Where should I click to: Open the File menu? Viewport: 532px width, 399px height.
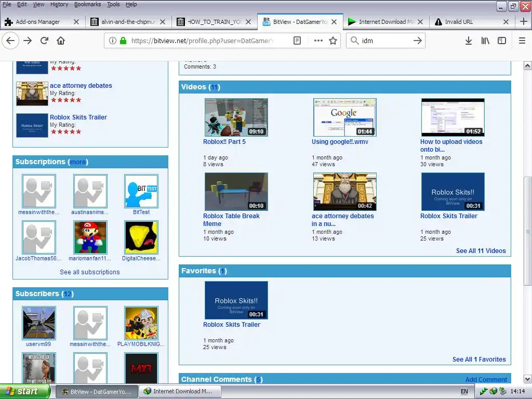7,4
